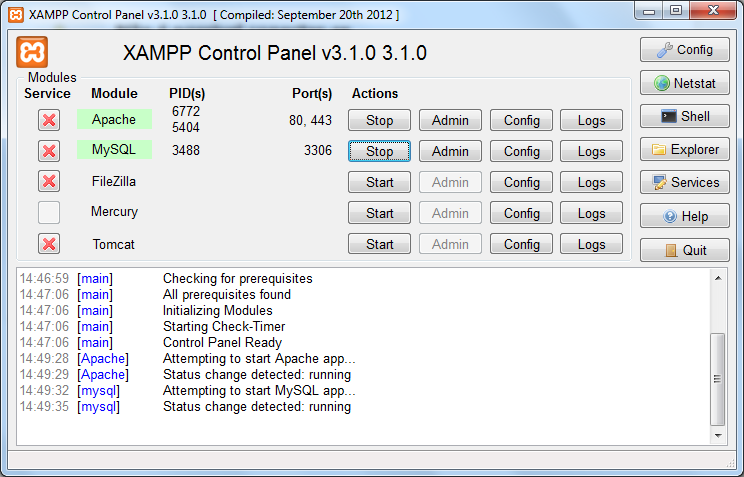Viewport: 744px width, 477px height.
Task: Click the disabled Tomcat Admin button
Action: tap(450, 244)
